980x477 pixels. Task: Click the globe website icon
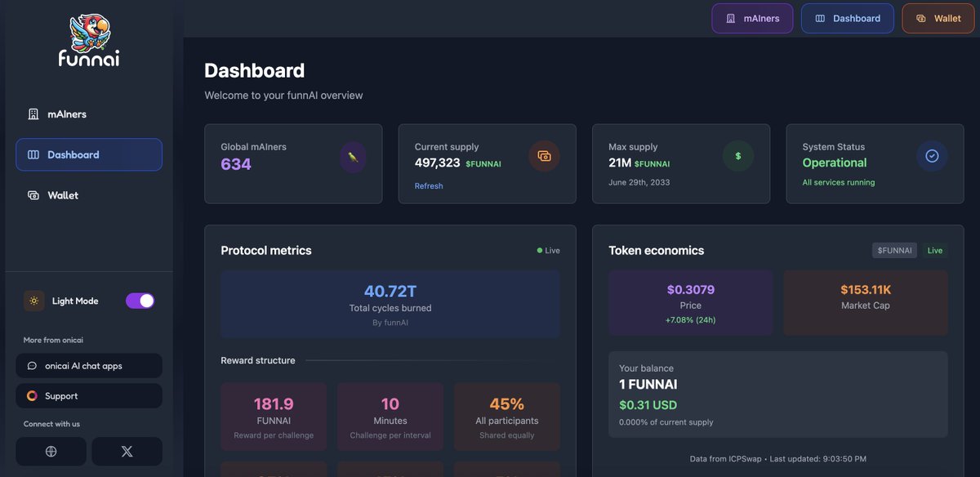[51, 451]
